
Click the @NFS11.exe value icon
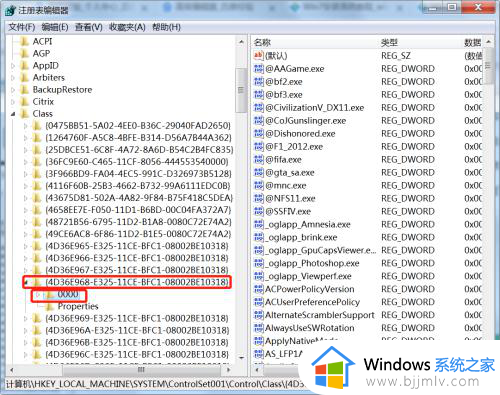[259, 199]
